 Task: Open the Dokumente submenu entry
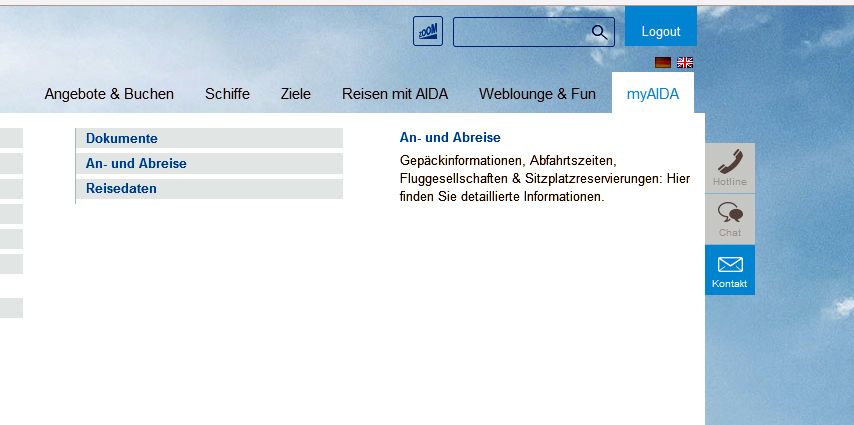click(122, 139)
